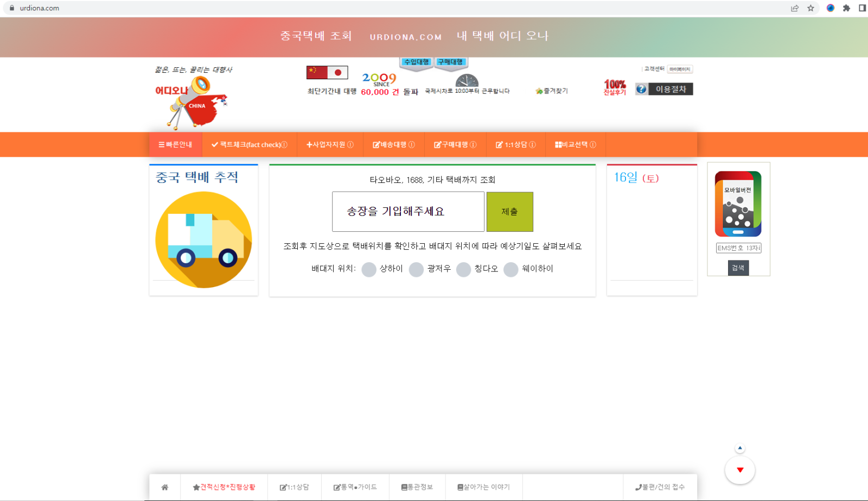
Task: Click the delivery truck illustration
Action: 203,239
